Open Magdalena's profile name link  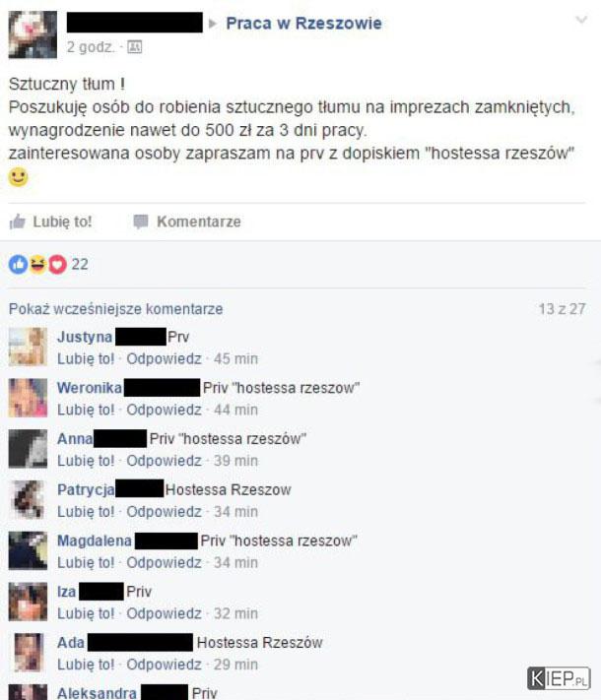pyautogui.click(x=95, y=541)
